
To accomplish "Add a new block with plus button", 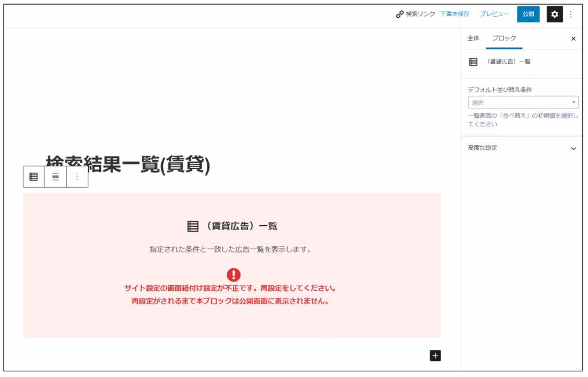I will pyautogui.click(x=435, y=356).
